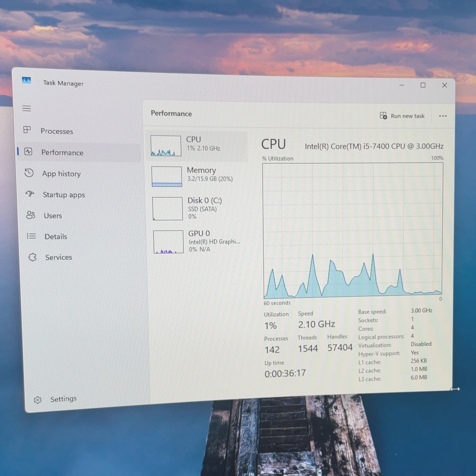The width and height of the screenshot is (476, 476).
Task: Click the processes count 142
Action: coord(272,350)
